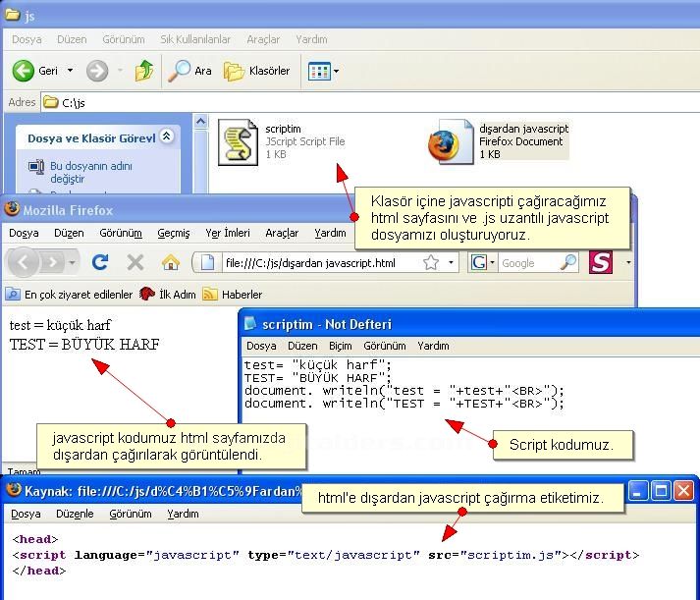Collapse Dosya ve Klasör Görevleri panel
The width and height of the screenshot is (700, 600).
tap(167, 136)
